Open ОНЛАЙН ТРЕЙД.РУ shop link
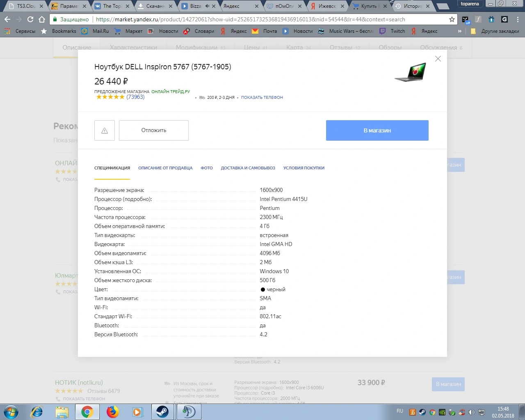The width and height of the screenshot is (525, 420). [171, 91]
